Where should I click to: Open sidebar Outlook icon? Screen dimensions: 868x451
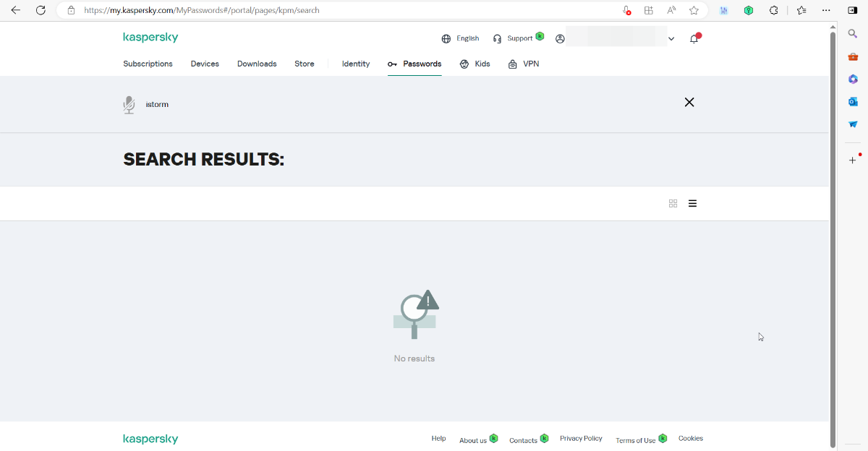coord(853,102)
